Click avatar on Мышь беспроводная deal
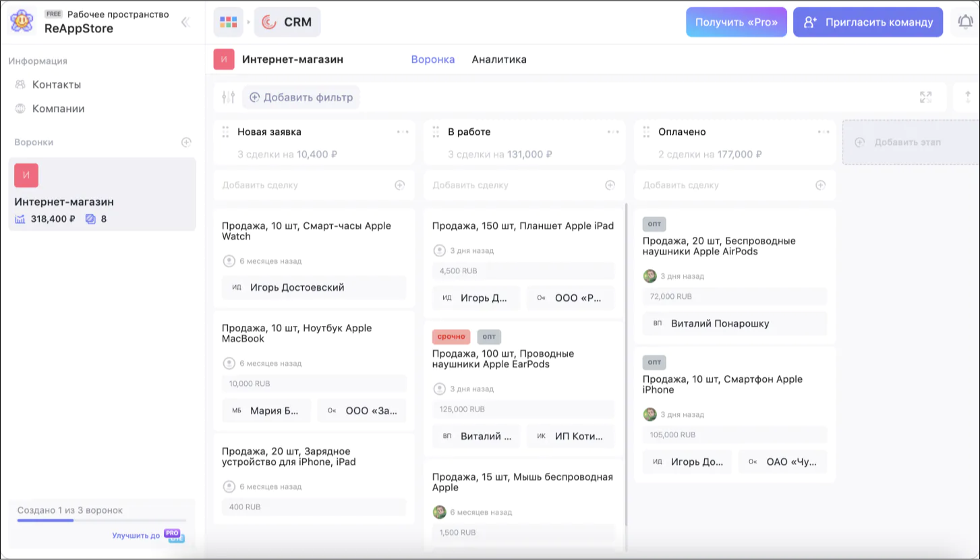Screen dimensions: 980x560 click(x=439, y=512)
